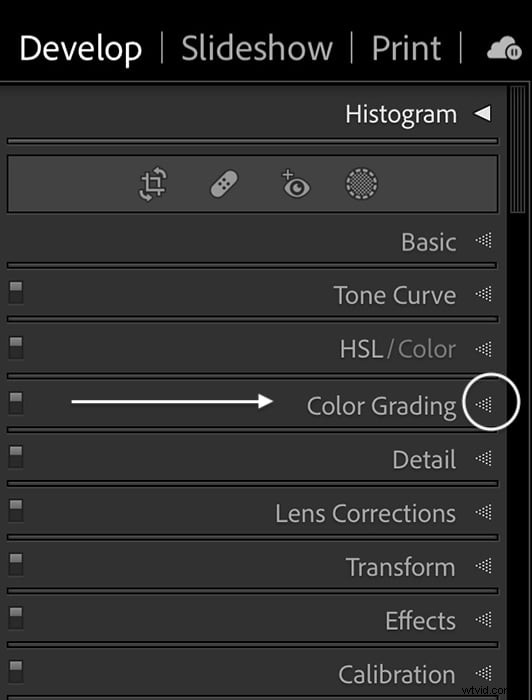Click the Basic panel title
The width and height of the screenshot is (532, 700).
click(x=428, y=242)
